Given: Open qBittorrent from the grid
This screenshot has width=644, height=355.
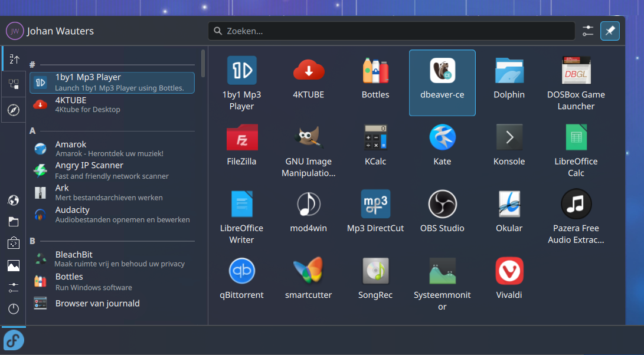Looking at the screenshot, I should [x=241, y=278].
